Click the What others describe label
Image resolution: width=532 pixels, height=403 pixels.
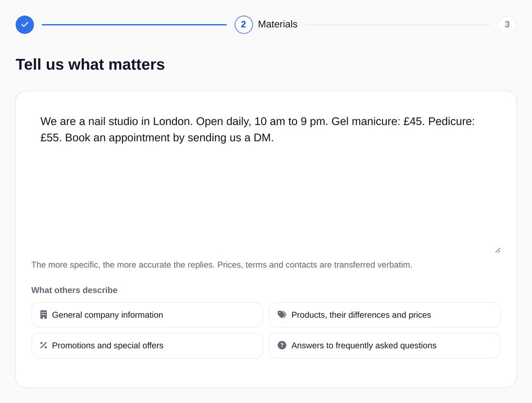click(x=74, y=290)
